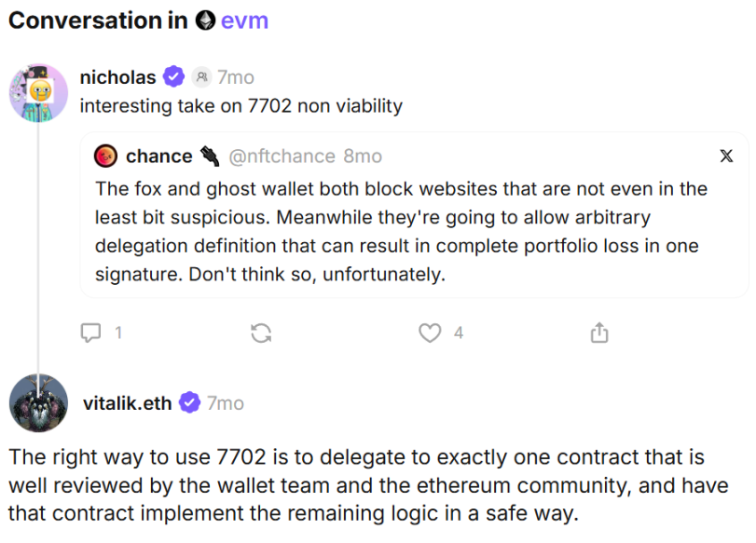Click nicholas's avatar thumbnail
Image resolution: width=756 pixels, height=543 pixels.
coord(38,92)
